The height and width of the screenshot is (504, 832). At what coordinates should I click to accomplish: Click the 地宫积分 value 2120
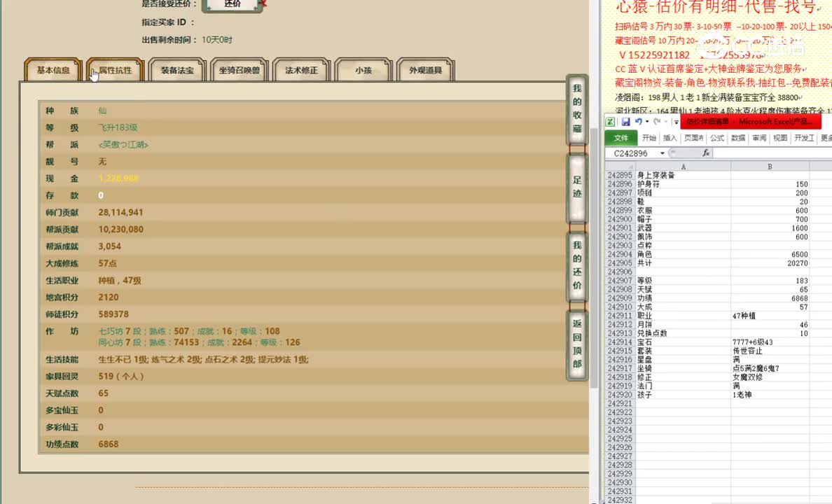(109, 297)
